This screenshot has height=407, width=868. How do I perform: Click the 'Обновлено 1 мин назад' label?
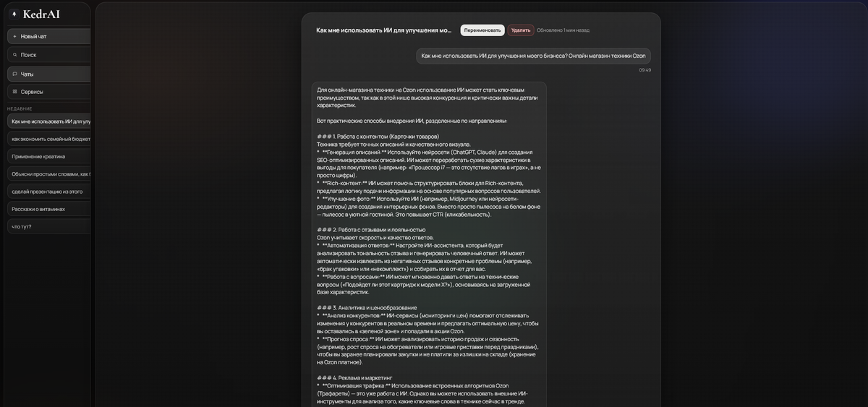(x=563, y=30)
